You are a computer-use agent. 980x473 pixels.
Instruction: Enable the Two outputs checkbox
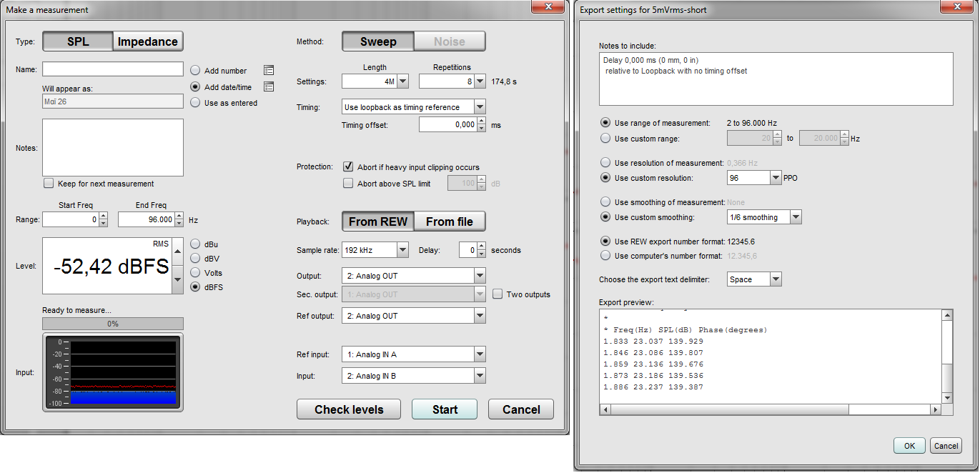tap(498, 294)
